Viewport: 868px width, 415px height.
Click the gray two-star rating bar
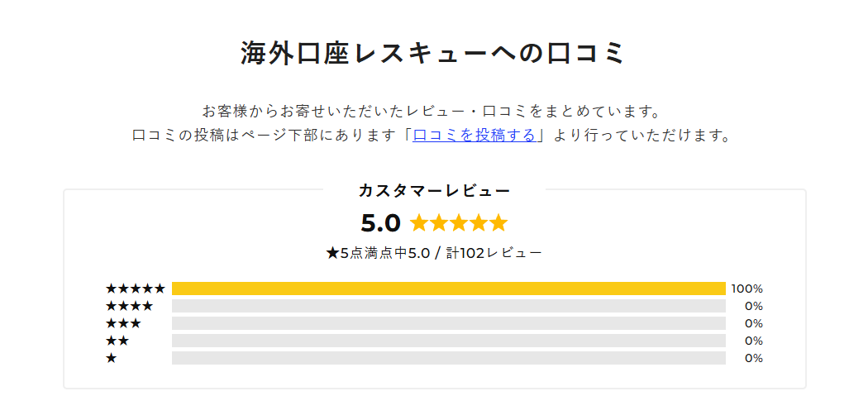click(448, 341)
